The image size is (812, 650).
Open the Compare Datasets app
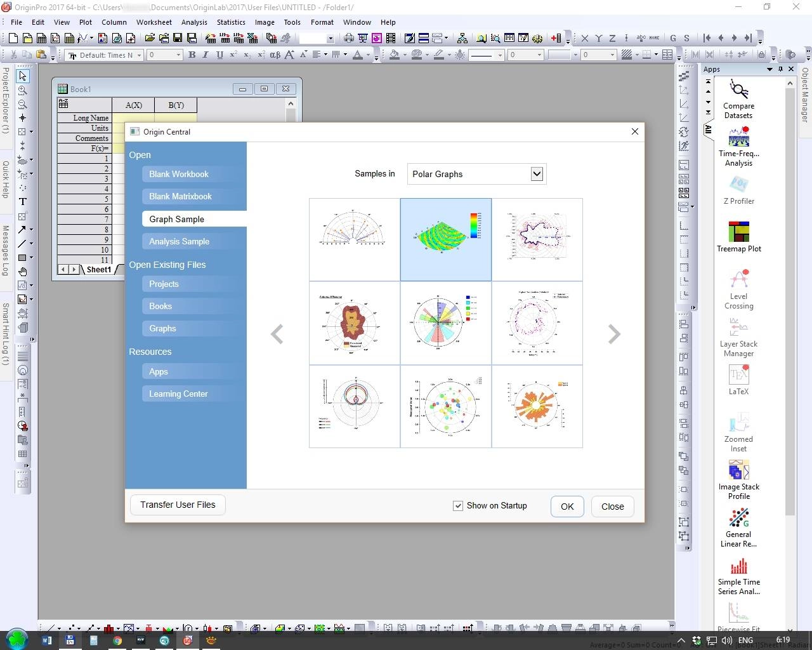pos(738,99)
